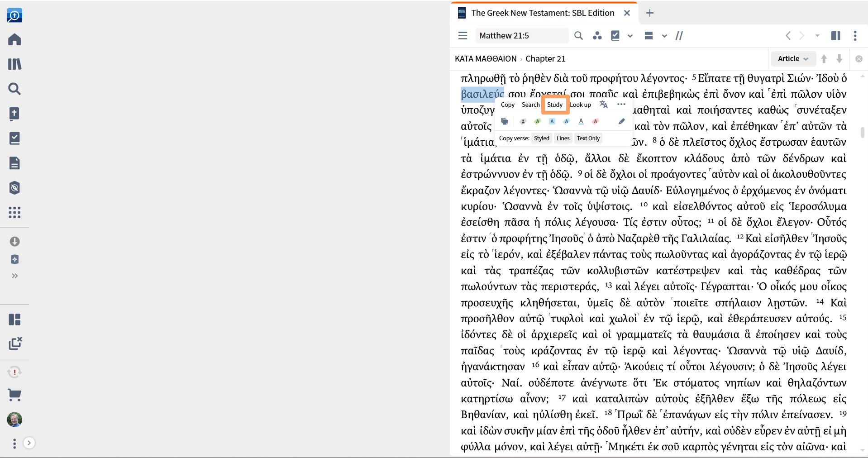Open the highlighter pen tool icon
Viewport: 868px width, 458px height.
pyautogui.click(x=621, y=121)
